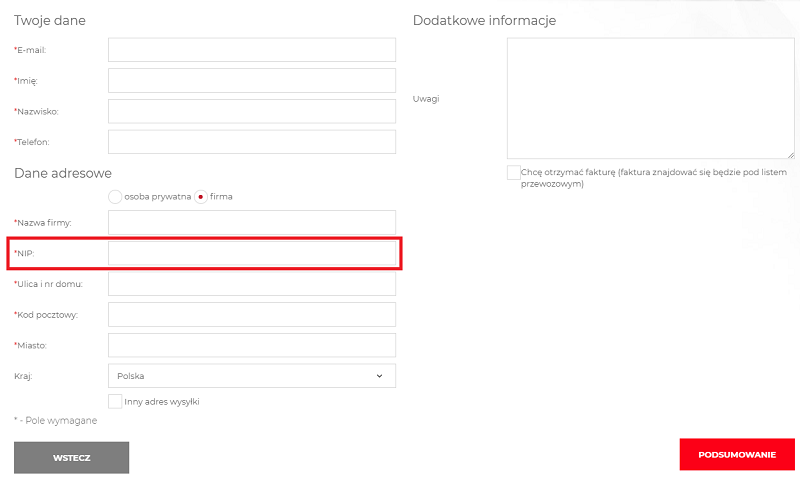Enable 'Inny adres wysyłki' checkbox
The image size is (800, 480).
(115, 401)
